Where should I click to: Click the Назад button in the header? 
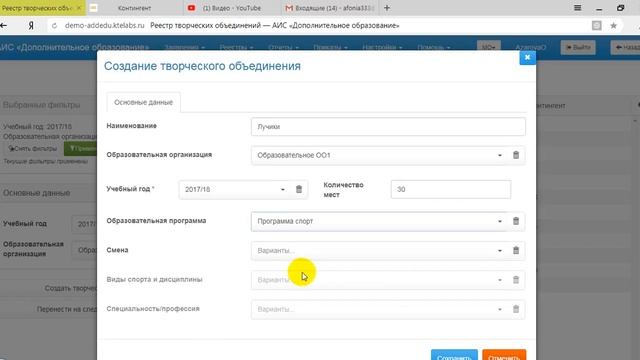pos(626,47)
